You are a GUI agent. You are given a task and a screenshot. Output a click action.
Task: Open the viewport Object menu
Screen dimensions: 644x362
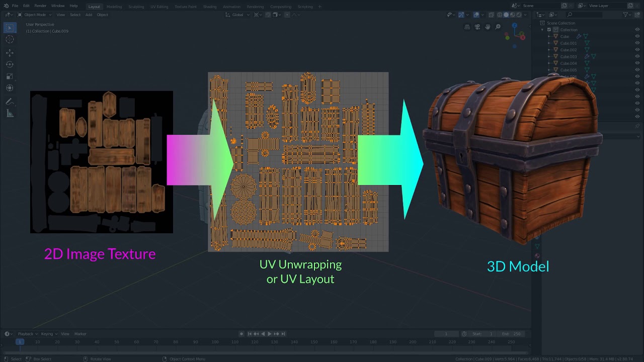102,15
